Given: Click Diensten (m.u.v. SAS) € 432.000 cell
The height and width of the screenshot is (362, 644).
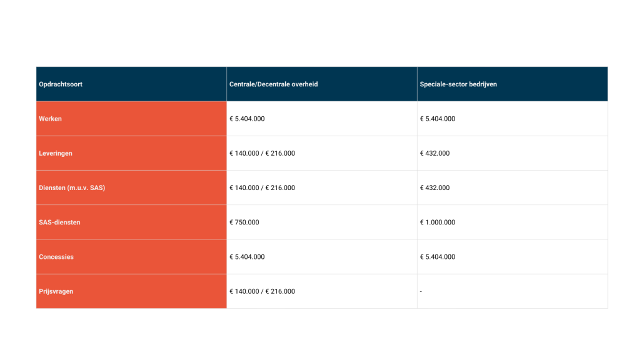Looking at the screenshot, I should [x=435, y=188].
